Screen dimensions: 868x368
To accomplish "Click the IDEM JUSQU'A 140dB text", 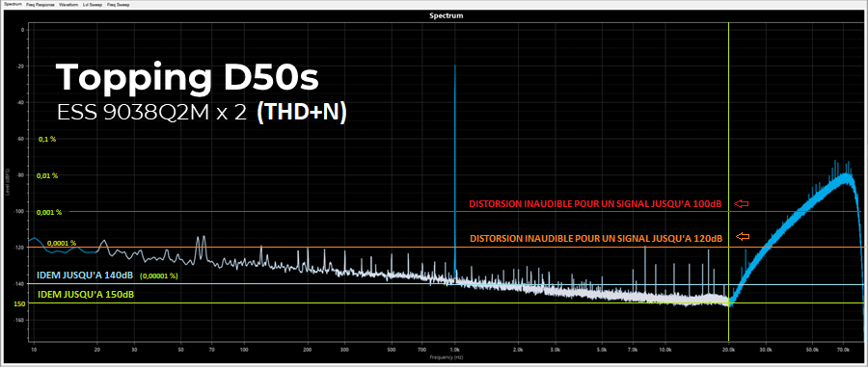I will pos(85,275).
